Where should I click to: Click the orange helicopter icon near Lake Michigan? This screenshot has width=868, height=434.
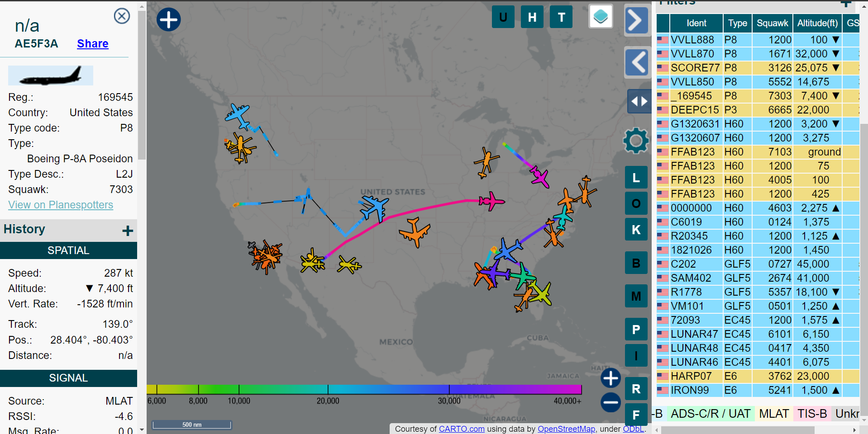(x=486, y=163)
